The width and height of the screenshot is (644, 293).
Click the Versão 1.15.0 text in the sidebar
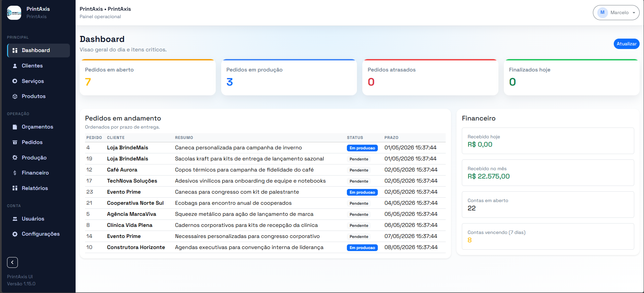(x=21, y=284)
